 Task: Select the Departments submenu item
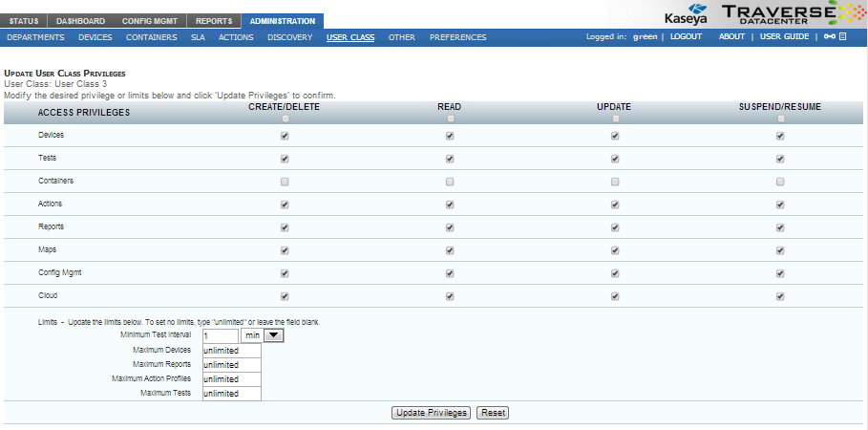point(36,37)
